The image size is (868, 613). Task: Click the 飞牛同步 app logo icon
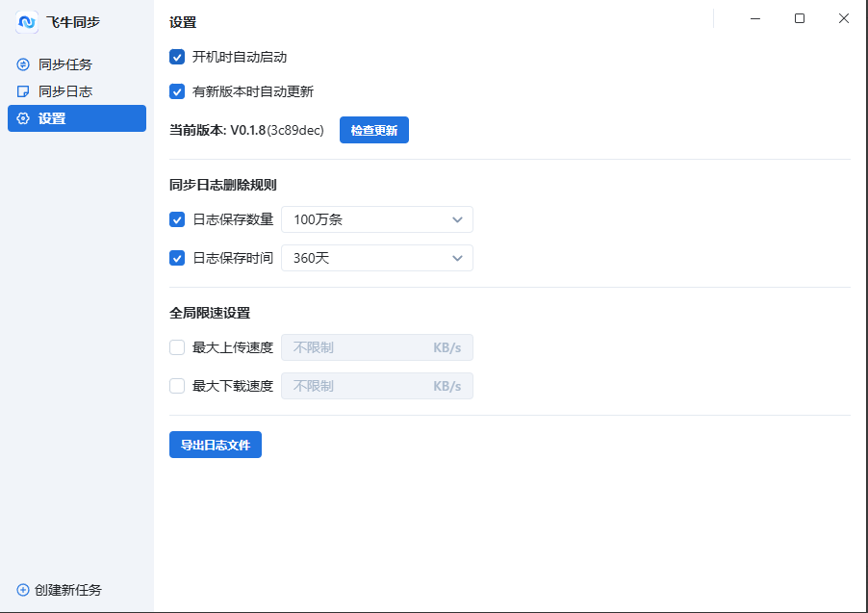pos(27,22)
